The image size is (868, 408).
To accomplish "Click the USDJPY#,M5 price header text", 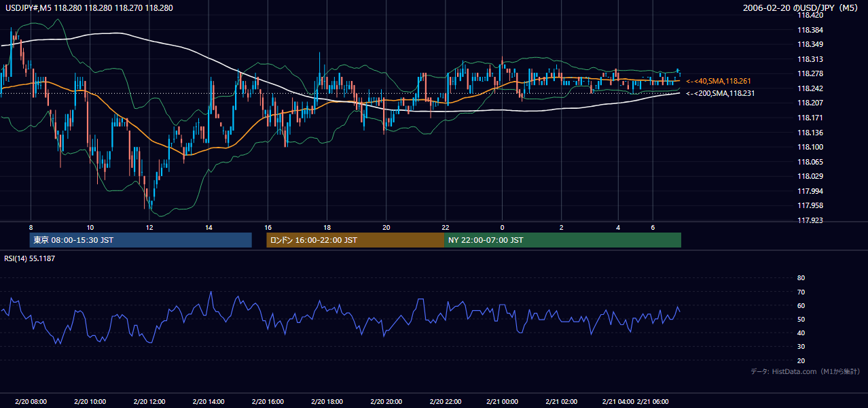I will 88,8.
